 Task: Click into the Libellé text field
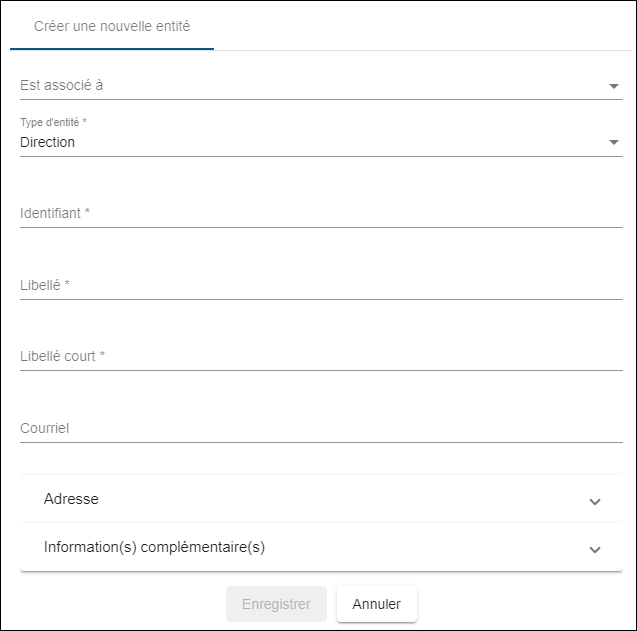320,285
